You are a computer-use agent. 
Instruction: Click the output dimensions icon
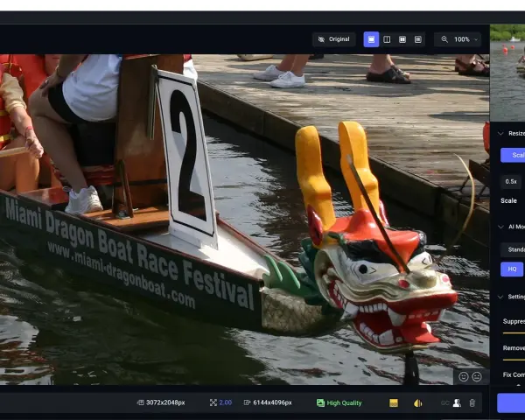(247, 402)
